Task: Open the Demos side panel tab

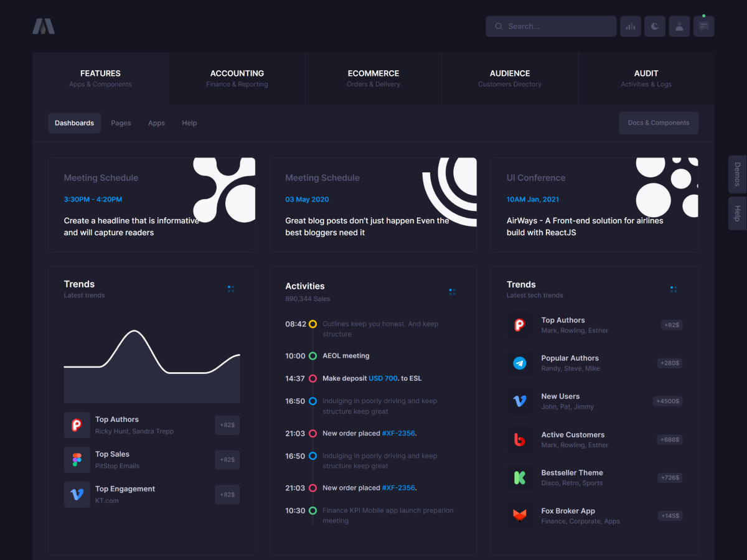Action: [x=737, y=175]
